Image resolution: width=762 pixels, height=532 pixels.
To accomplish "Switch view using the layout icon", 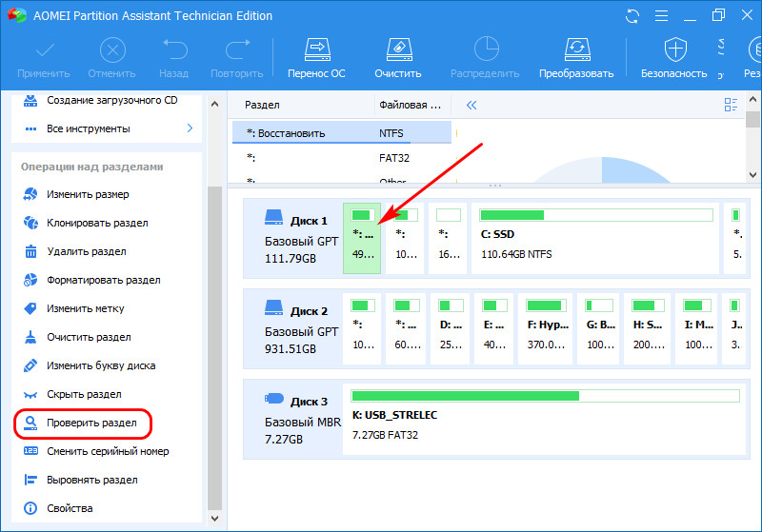I will 731,105.
